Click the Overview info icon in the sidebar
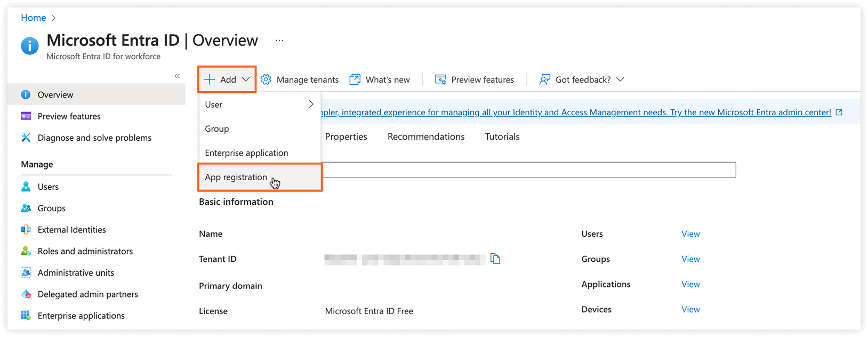868x337 pixels. pos(26,94)
